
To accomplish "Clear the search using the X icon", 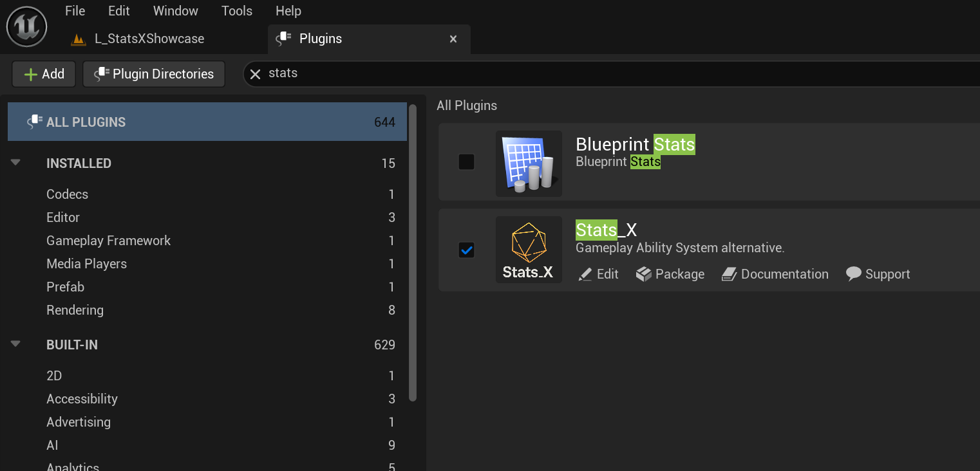I will [x=255, y=73].
